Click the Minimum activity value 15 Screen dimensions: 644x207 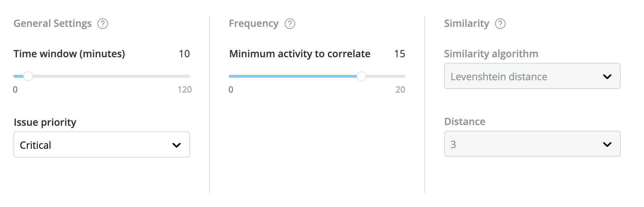pos(399,54)
